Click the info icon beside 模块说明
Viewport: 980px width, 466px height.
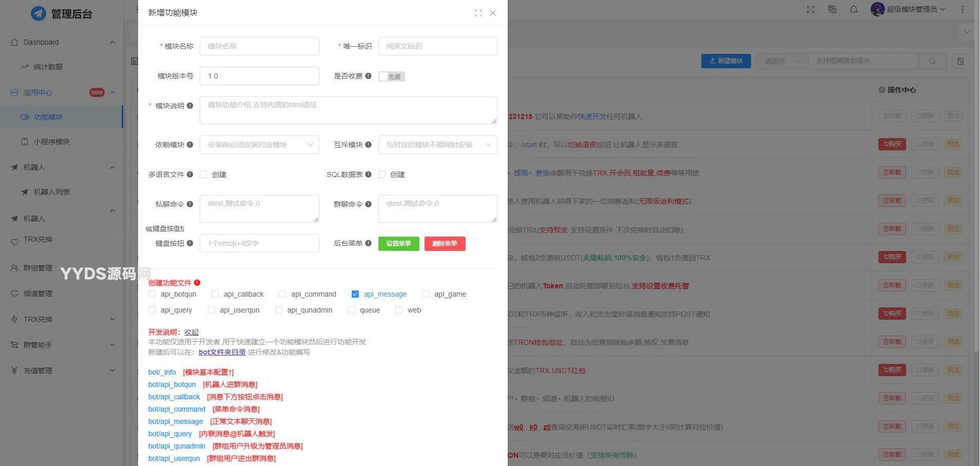tap(190, 106)
